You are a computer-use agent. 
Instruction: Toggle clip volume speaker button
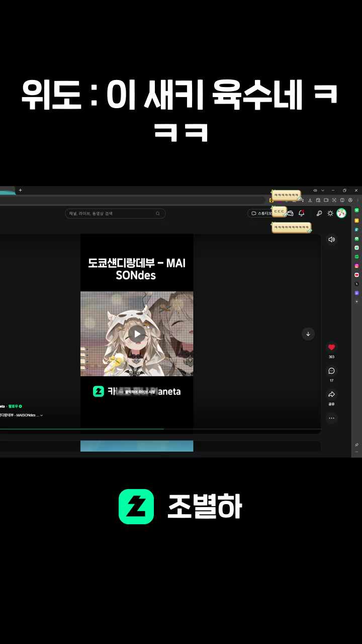tap(331, 239)
